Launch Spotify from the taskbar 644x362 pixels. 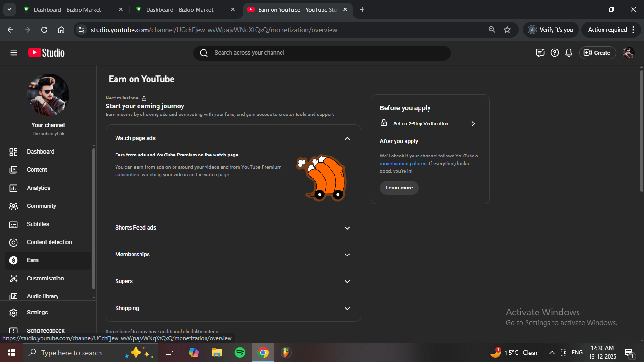pyautogui.click(x=240, y=353)
